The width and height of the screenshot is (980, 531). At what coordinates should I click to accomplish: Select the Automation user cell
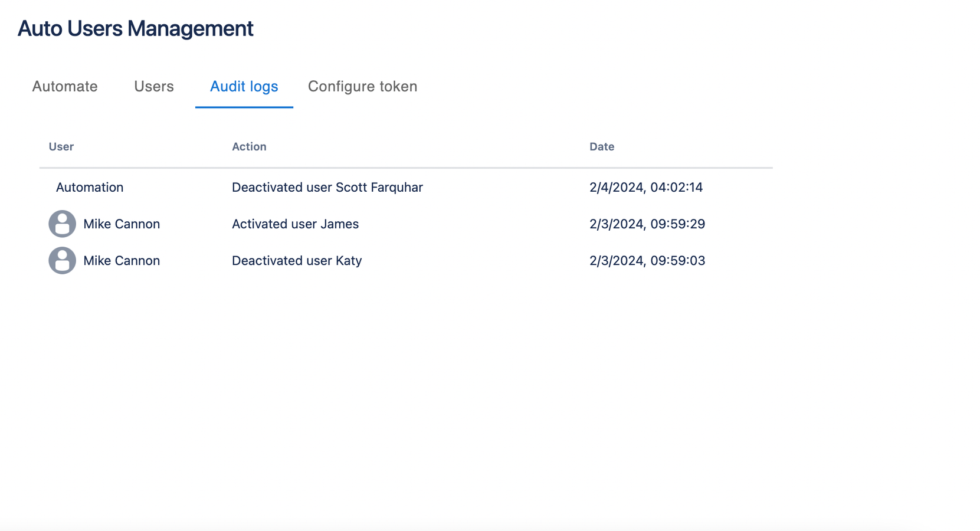pyautogui.click(x=90, y=187)
